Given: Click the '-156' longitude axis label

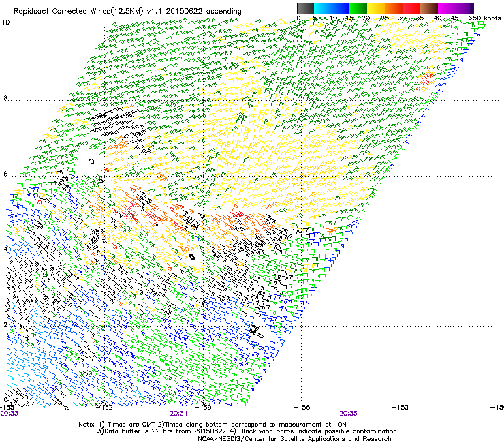Looking at the screenshot, I should click(302, 407).
